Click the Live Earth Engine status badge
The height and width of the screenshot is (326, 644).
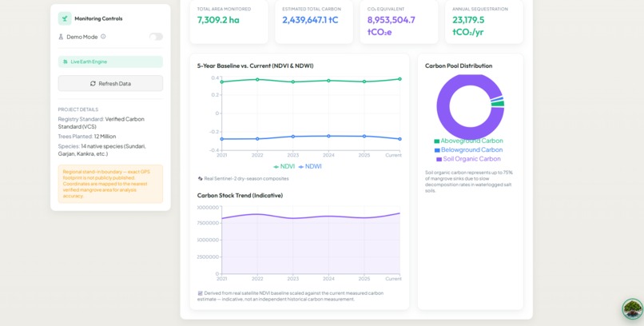click(110, 62)
